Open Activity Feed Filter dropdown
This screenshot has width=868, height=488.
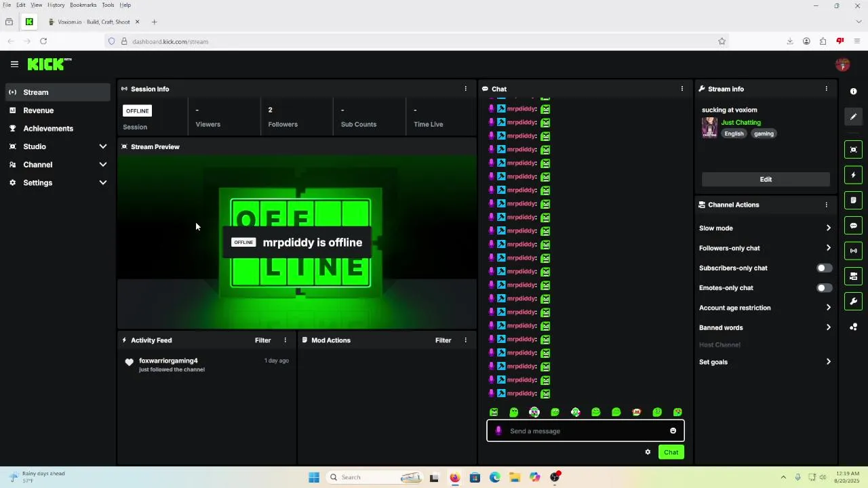point(262,340)
